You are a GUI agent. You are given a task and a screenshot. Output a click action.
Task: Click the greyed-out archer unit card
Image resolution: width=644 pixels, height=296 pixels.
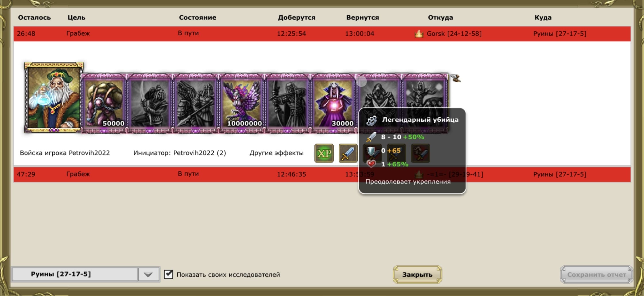pyautogui.click(x=287, y=104)
